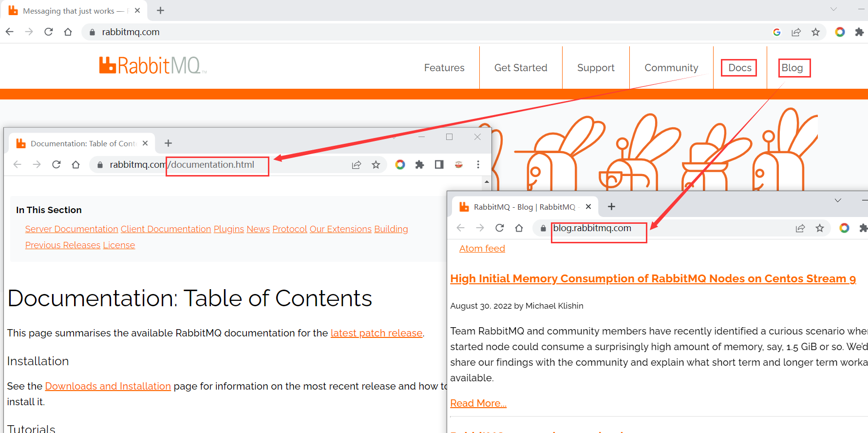The width and height of the screenshot is (868, 433).
Task: Open new tab in Blog window
Action: pos(611,206)
